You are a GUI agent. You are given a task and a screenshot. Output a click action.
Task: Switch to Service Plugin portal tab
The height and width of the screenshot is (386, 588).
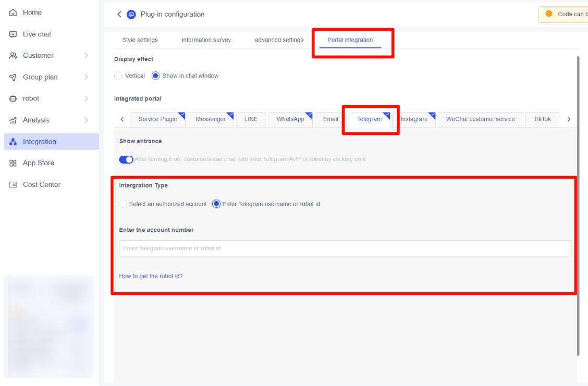(157, 119)
